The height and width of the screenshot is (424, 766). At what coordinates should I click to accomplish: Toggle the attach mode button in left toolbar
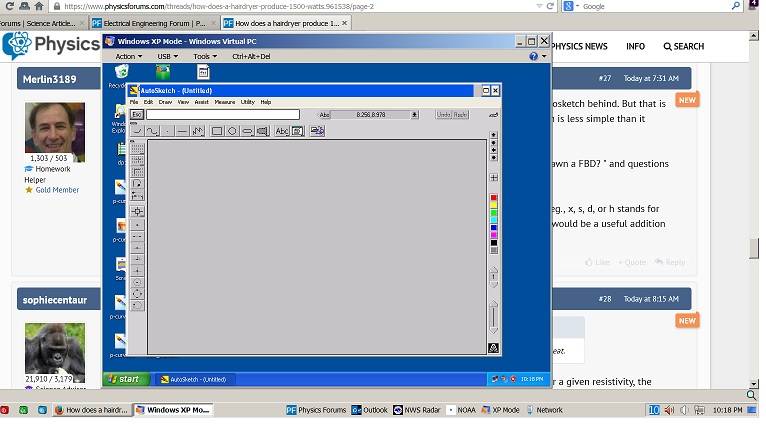pyautogui.click(x=137, y=183)
